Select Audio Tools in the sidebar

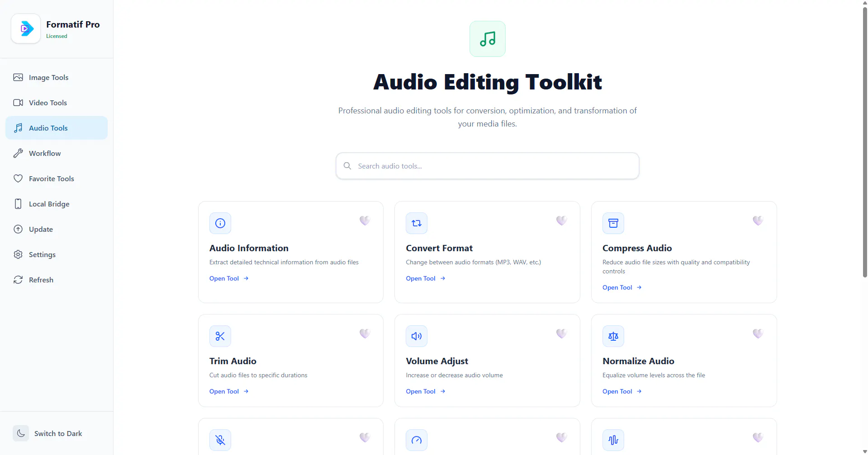(x=57, y=128)
